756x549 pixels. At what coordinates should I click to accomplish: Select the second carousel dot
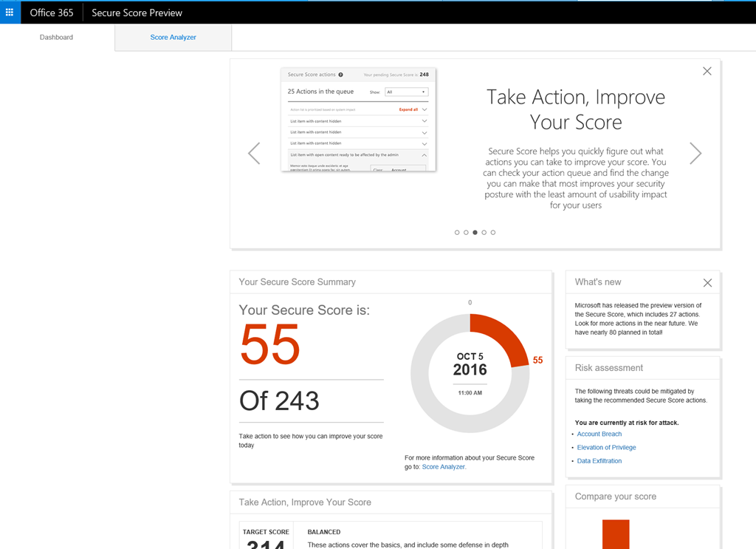pyautogui.click(x=467, y=233)
